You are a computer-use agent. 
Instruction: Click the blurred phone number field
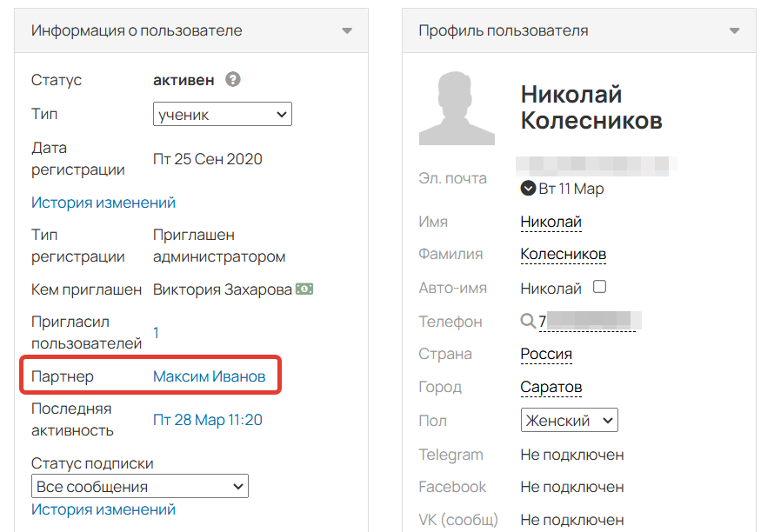click(x=591, y=321)
